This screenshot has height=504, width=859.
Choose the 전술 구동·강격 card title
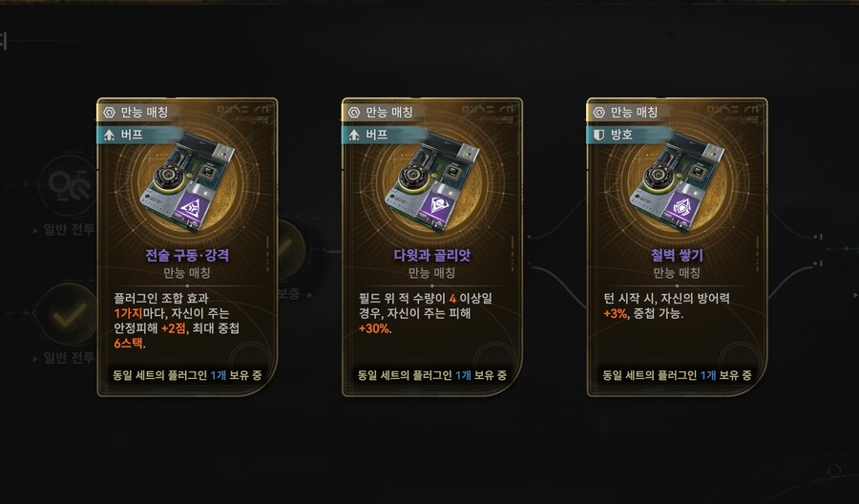click(187, 255)
